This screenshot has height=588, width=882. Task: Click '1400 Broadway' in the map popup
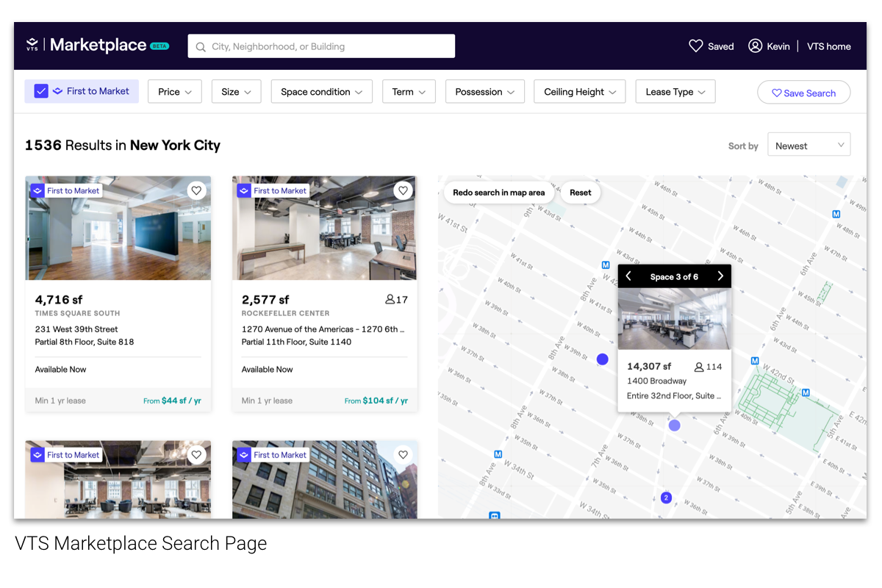point(656,381)
